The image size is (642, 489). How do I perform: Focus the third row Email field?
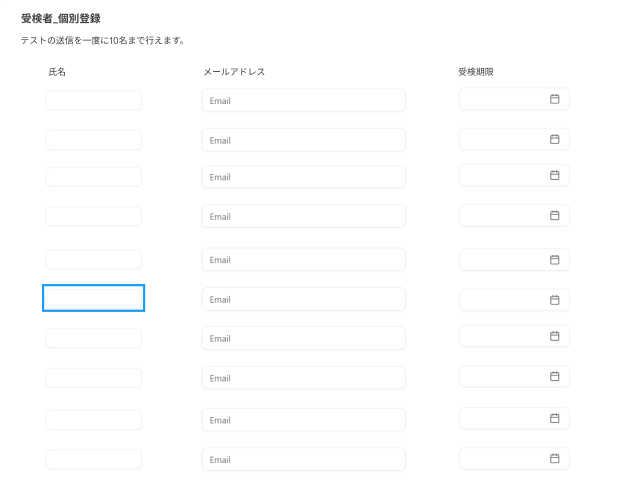(x=303, y=177)
